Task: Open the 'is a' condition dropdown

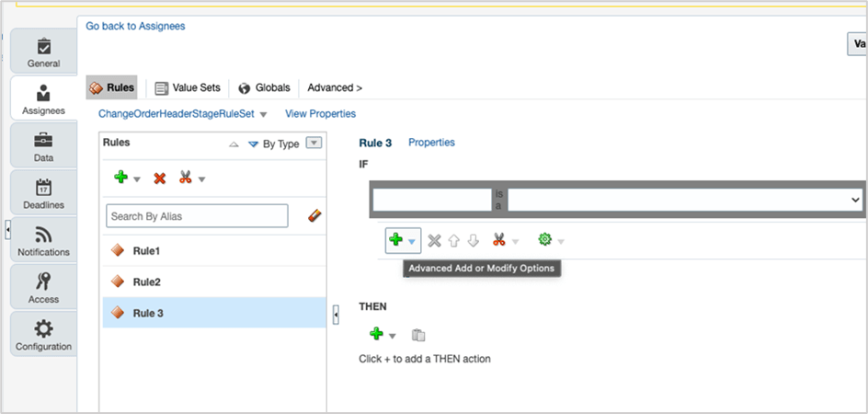Action: [x=685, y=200]
